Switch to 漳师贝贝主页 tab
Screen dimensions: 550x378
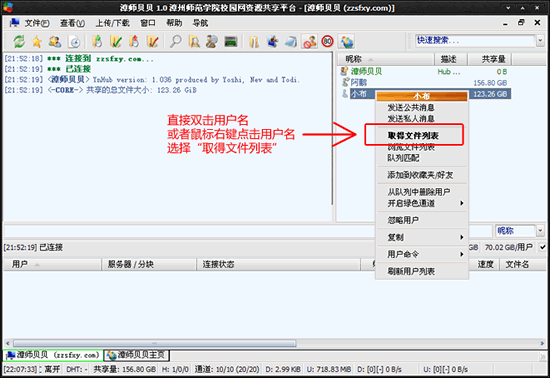[137, 355]
